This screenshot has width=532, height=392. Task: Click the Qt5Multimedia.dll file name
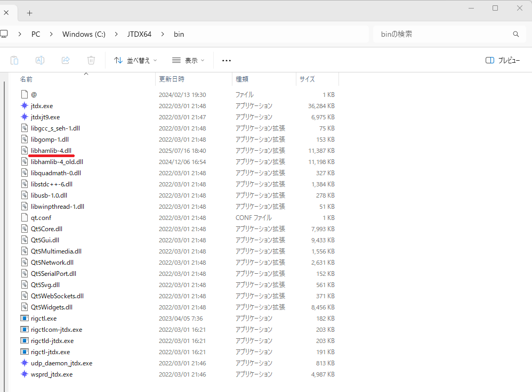57,251
